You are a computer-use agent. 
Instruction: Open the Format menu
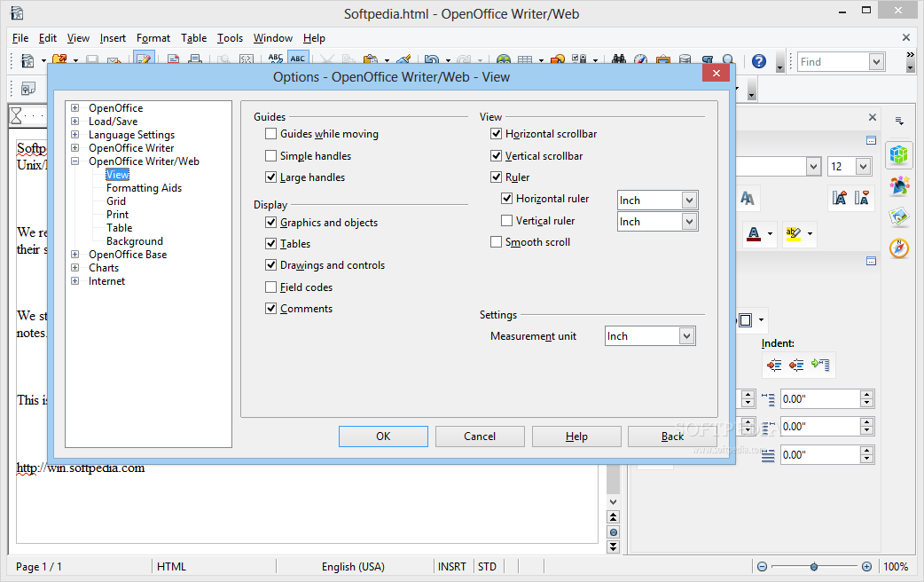pyautogui.click(x=153, y=38)
